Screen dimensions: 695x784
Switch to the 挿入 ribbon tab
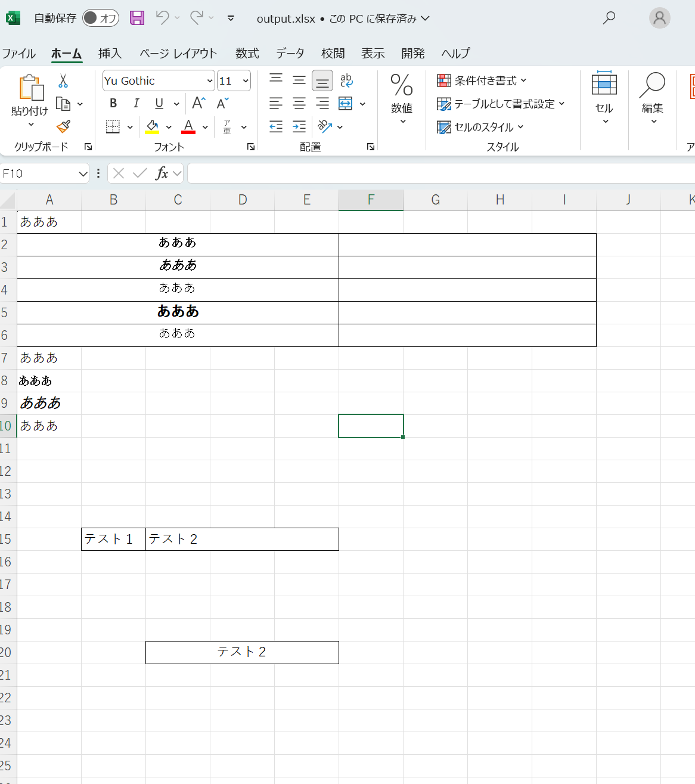[x=110, y=53]
